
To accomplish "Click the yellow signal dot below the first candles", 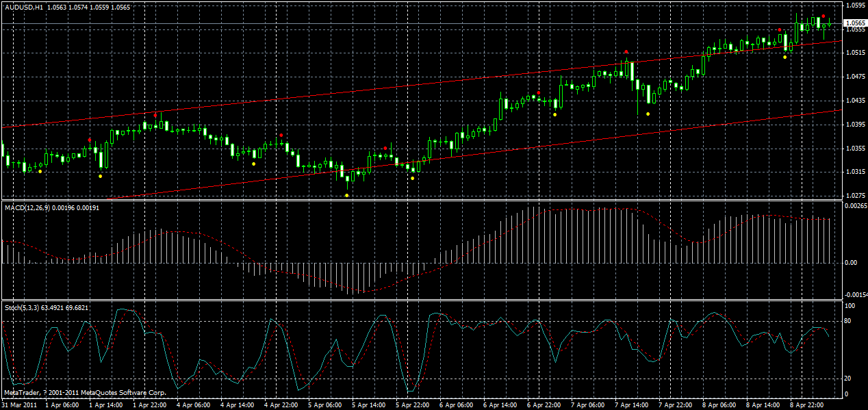I will click(x=40, y=171).
